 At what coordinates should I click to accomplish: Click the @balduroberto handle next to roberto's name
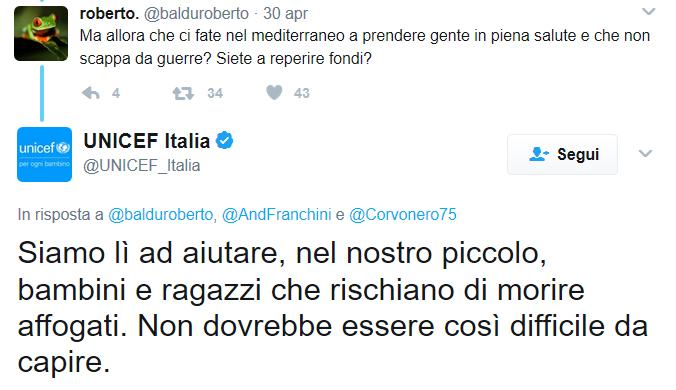[196, 13]
